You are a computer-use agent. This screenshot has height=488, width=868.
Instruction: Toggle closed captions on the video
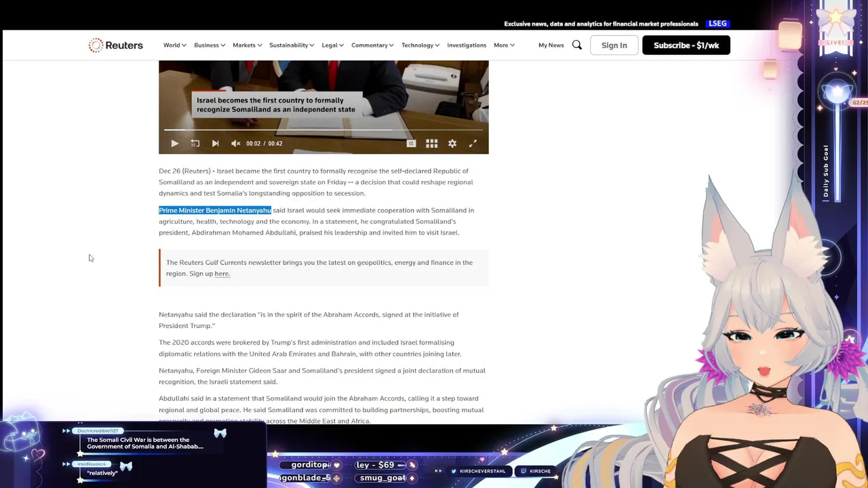click(x=411, y=143)
